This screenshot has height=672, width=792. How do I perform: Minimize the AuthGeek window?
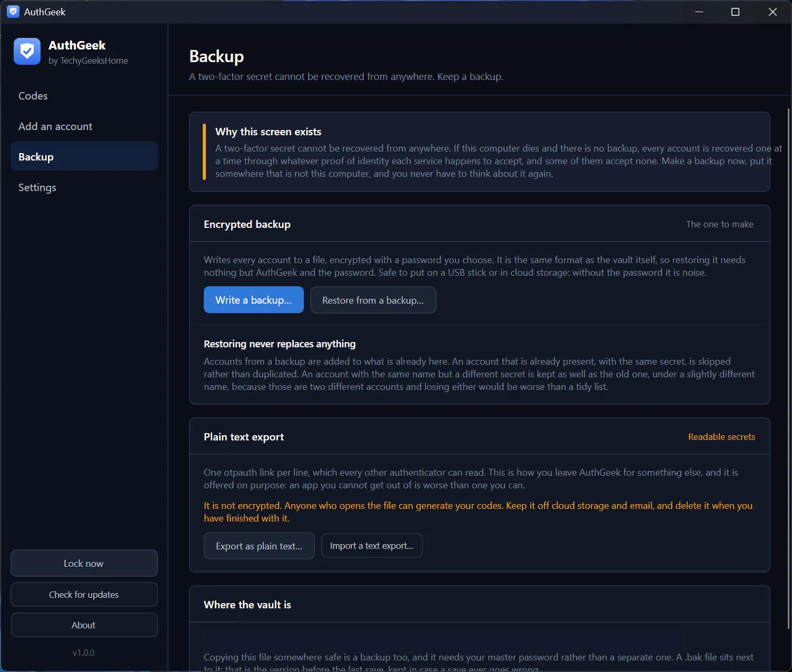pyautogui.click(x=699, y=12)
